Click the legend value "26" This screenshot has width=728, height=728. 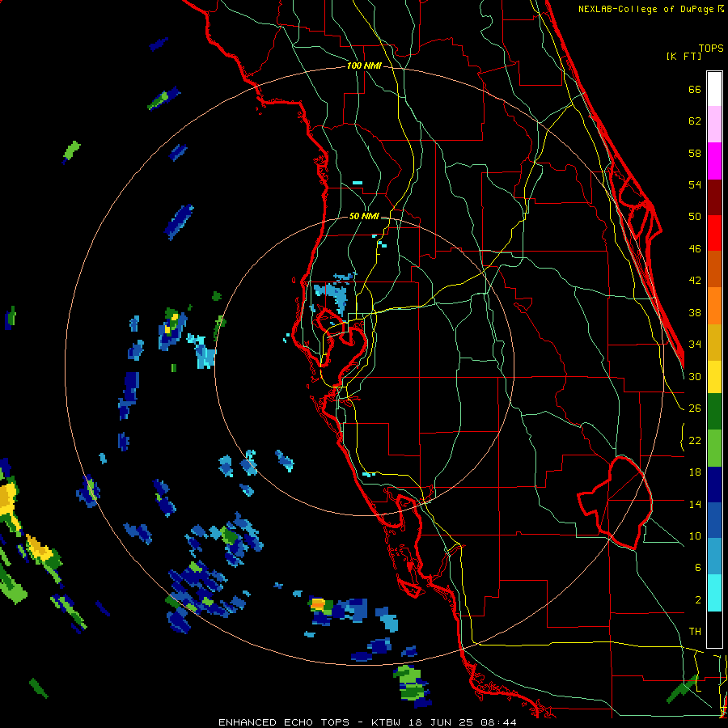point(695,408)
